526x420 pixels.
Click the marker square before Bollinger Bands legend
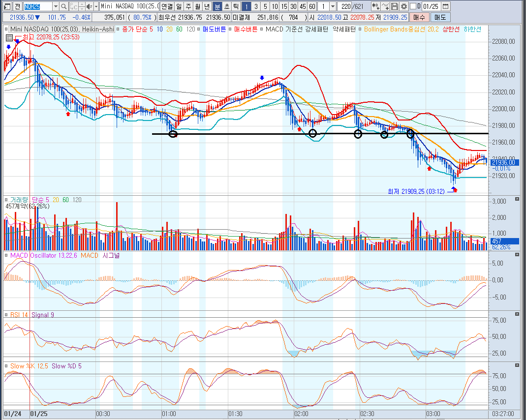coord(360,30)
